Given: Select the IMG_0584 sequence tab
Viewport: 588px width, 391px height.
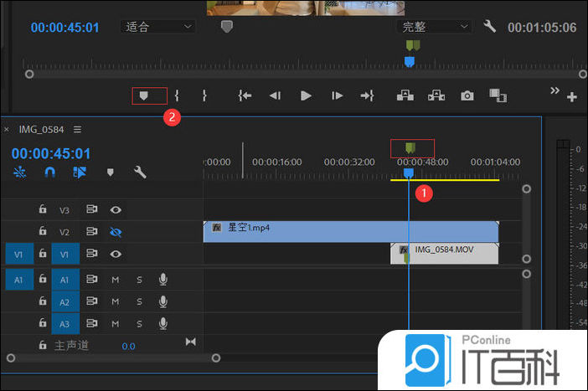Looking at the screenshot, I should [x=42, y=130].
